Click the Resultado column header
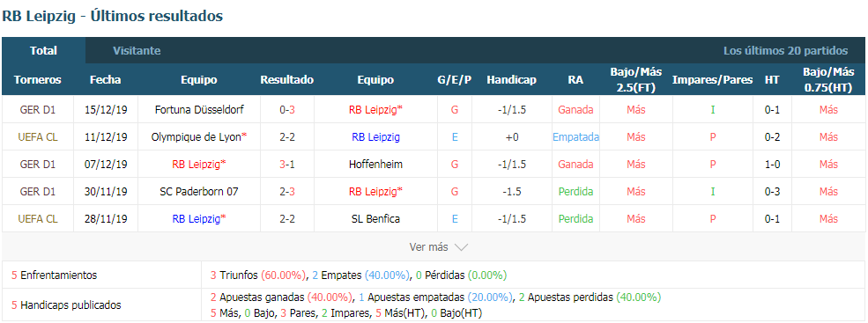 pos(286,80)
